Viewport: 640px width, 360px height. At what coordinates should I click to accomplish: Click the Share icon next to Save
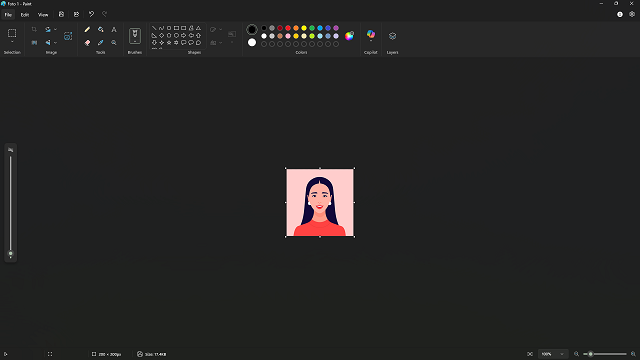coord(76,14)
